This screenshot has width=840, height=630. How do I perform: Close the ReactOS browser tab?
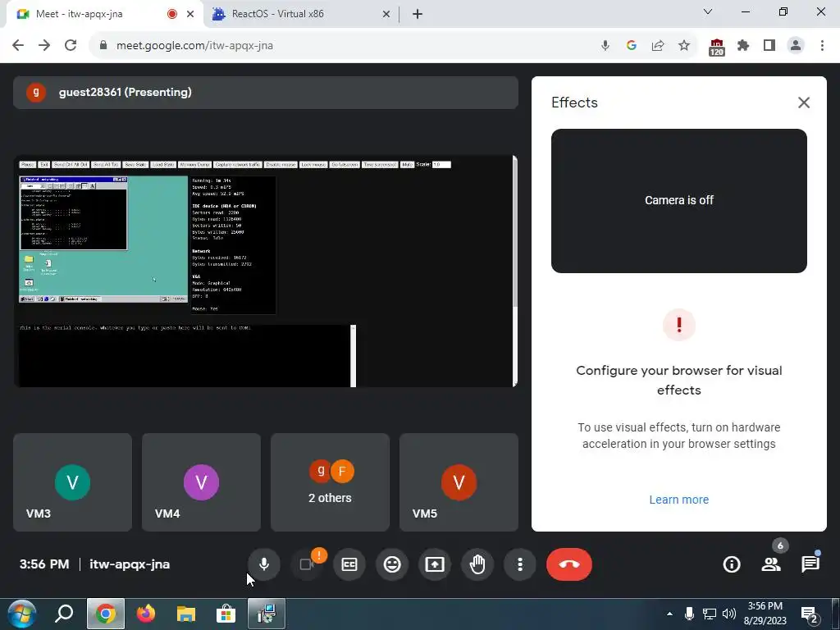[x=386, y=14]
